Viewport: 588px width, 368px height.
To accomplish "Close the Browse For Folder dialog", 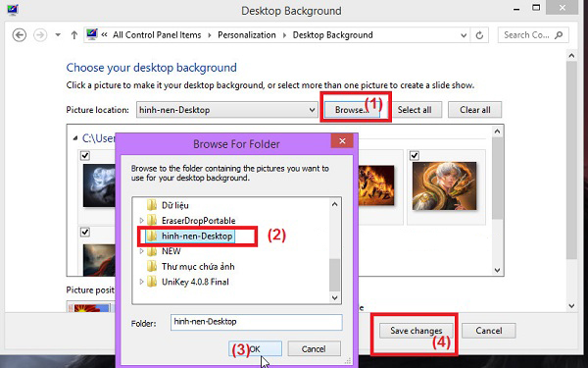I will coord(342,140).
